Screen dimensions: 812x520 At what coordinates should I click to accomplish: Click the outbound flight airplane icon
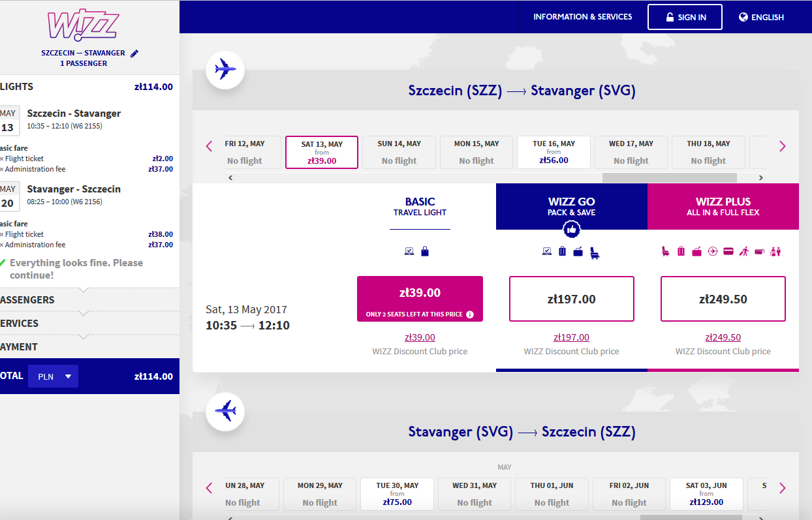coord(225,69)
